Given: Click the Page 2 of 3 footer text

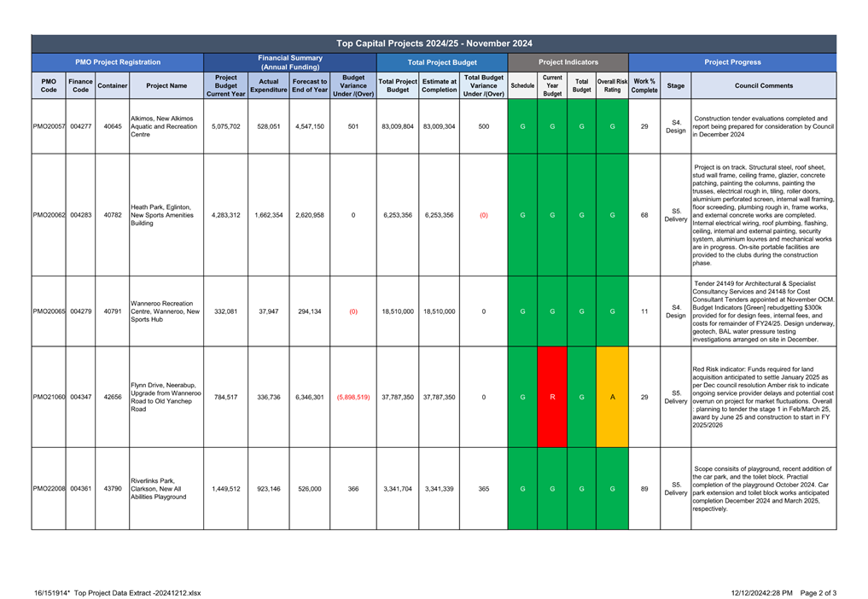Looking at the screenshot, I should tap(817, 592).
